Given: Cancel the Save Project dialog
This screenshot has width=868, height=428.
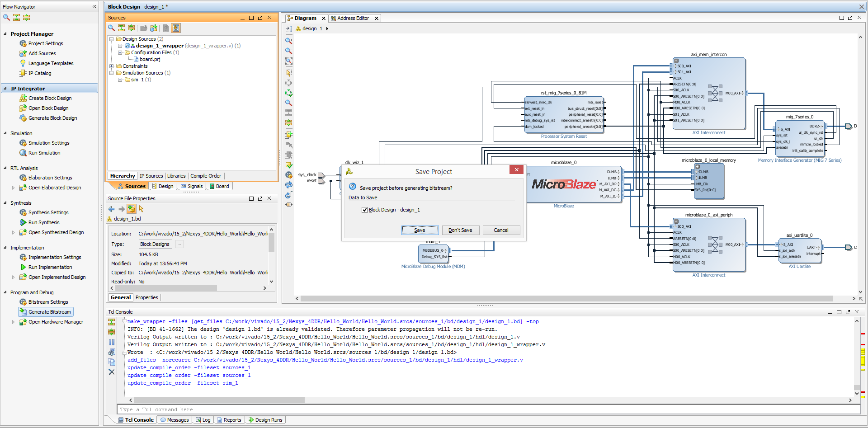Looking at the screenshot, I should pyautogui.click(x=501, y=230).
